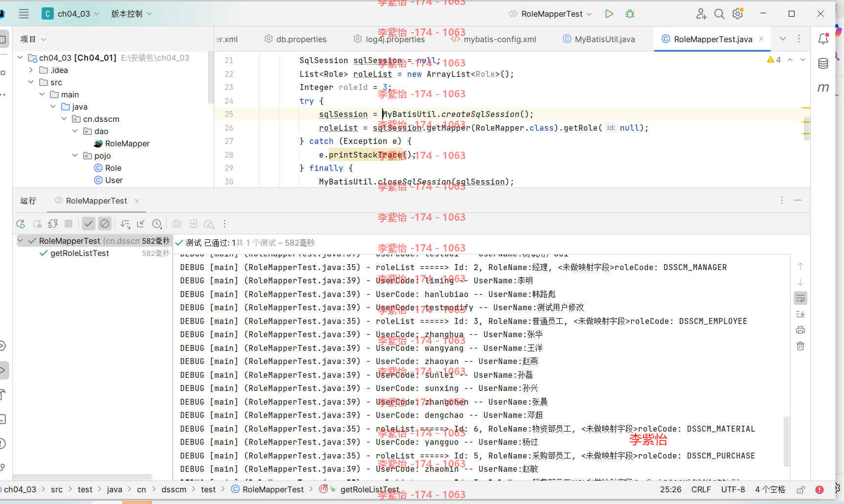Collapse the ch04_03 project root
The height and width of the screenshot is (504, 844).
click(x=20, y=58)
